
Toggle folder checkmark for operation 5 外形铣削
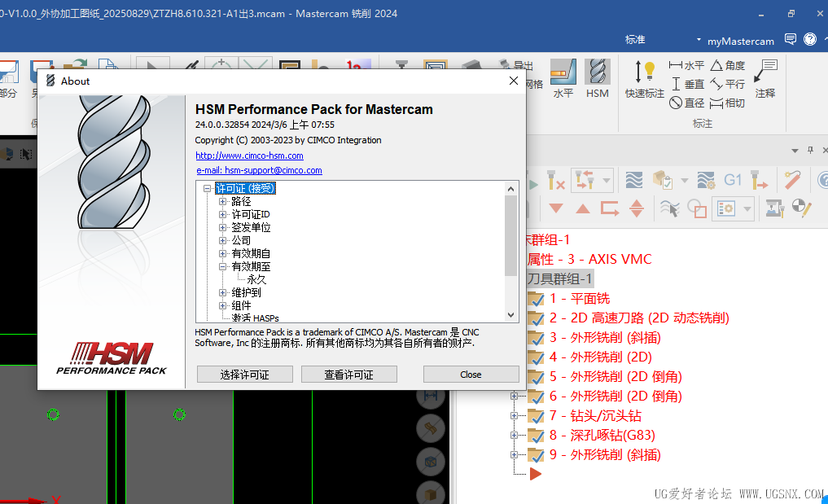tap(536, 377)
